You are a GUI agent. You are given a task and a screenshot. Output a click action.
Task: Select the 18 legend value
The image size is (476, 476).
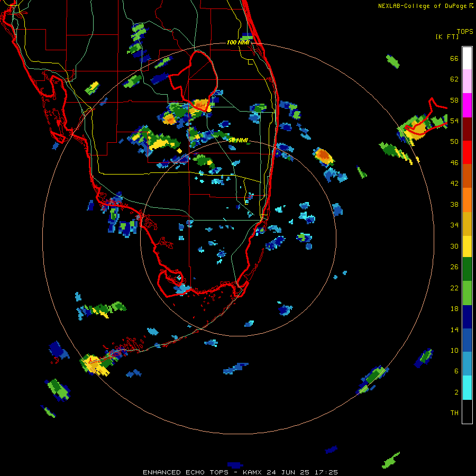coord(454,309)
